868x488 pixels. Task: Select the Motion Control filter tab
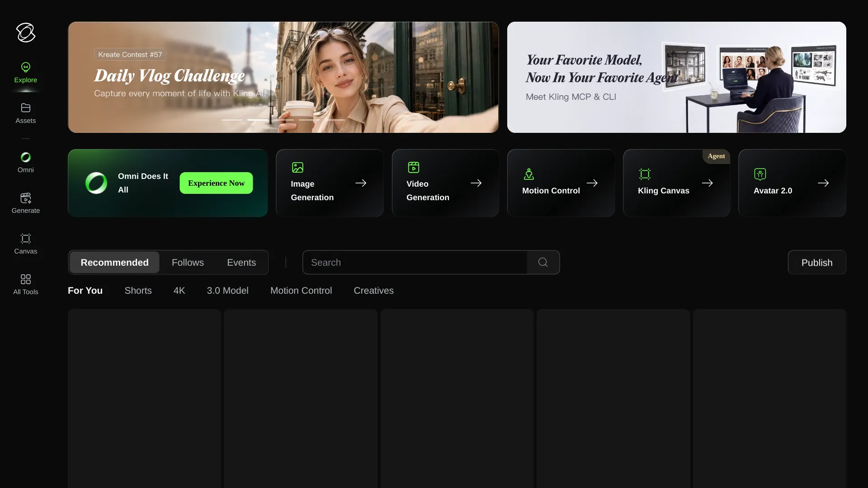tap(301, 291)
